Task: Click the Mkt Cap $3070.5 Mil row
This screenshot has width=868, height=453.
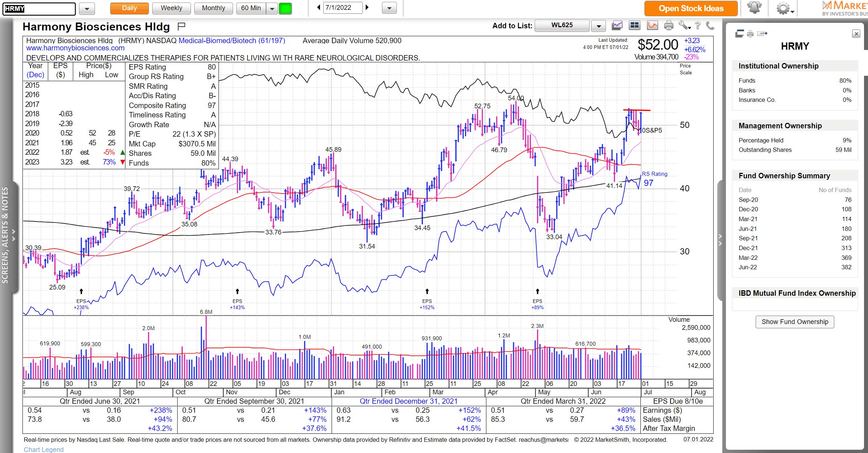Action: [x=172, y=144]
